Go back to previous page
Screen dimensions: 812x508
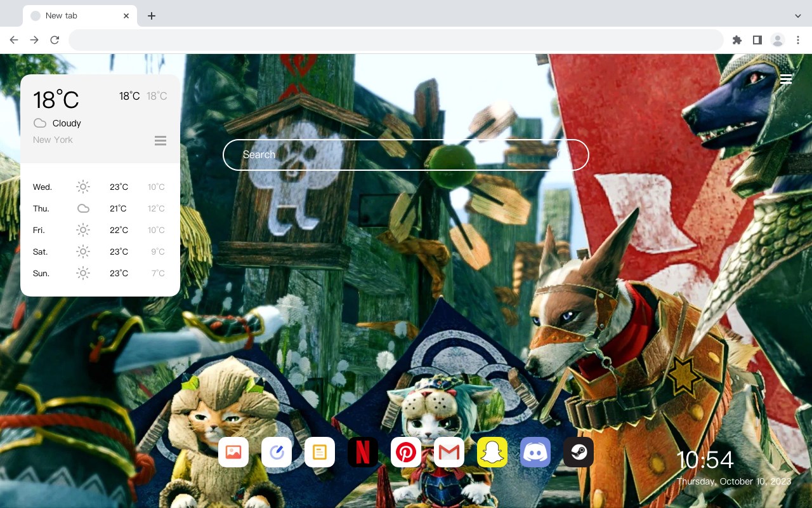tap(14, 40)
